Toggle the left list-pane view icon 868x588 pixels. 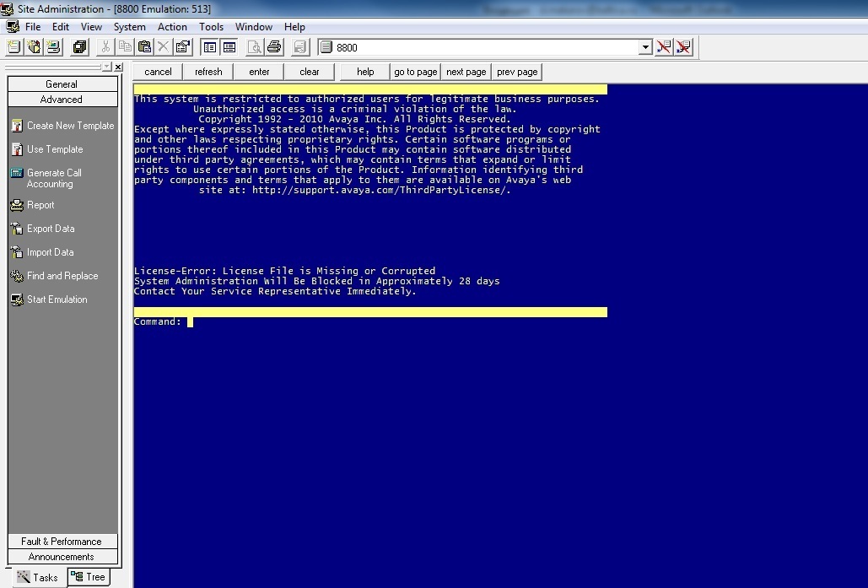click(210, 47)
